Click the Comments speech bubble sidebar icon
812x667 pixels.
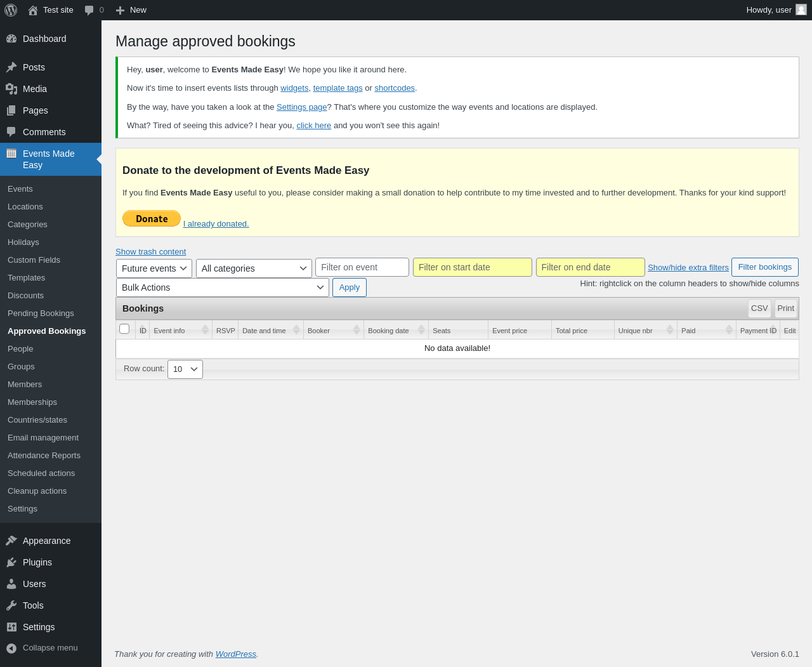click(x=11, y=132)
